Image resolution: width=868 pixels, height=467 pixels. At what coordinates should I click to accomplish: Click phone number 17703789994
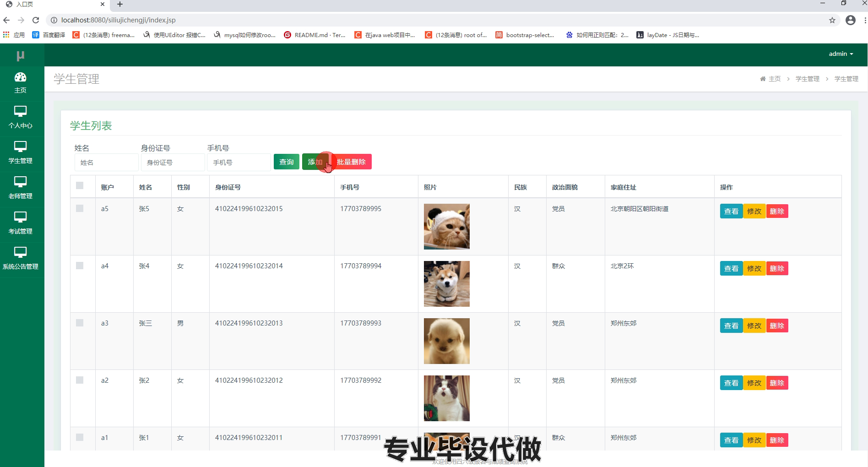tap(360, 266)
